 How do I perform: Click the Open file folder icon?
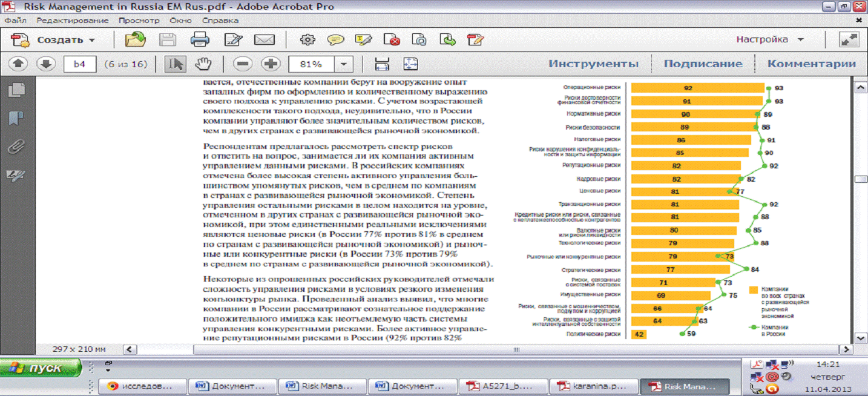(x=135, y=40)
